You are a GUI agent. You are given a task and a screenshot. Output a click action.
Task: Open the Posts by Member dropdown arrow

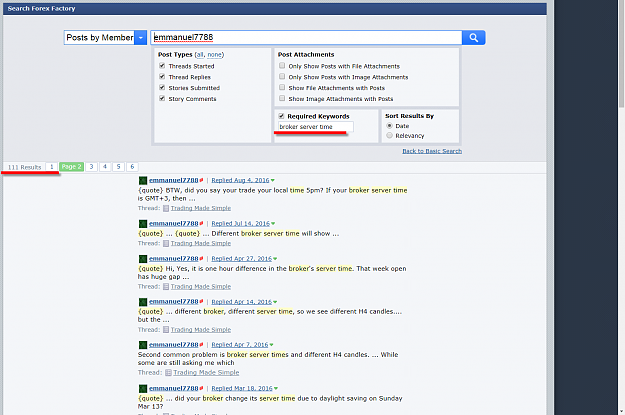coord(140,37)
